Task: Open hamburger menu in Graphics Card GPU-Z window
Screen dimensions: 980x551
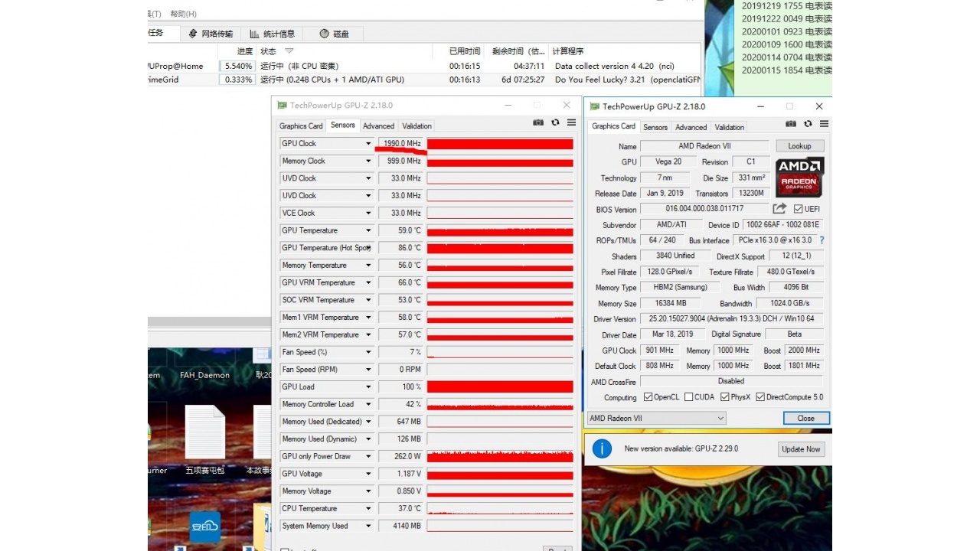Action: (824, 124)
